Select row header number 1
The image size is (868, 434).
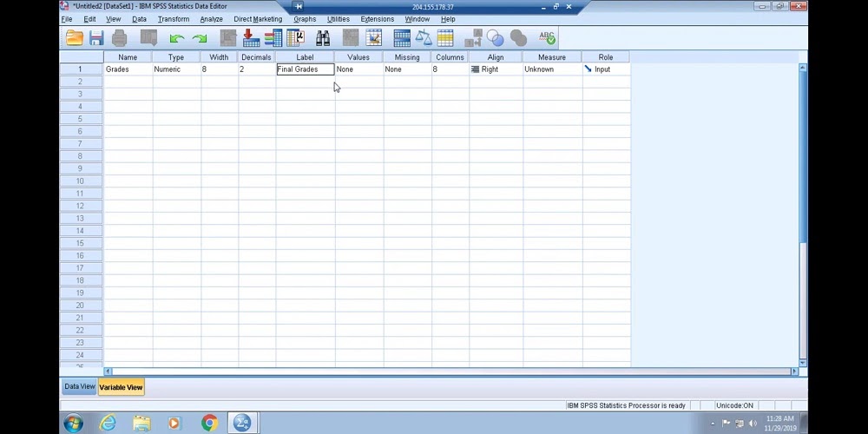tap(80, 69)
